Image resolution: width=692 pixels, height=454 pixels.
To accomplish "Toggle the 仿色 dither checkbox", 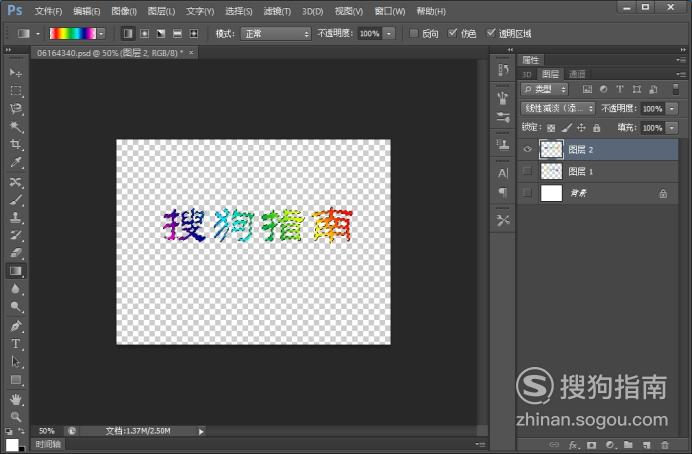I will tap(452, 33).
